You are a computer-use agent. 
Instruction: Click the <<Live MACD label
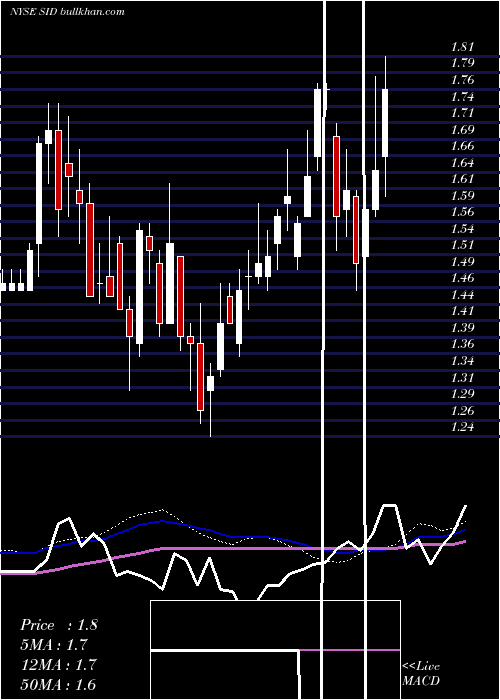point(421,674)
